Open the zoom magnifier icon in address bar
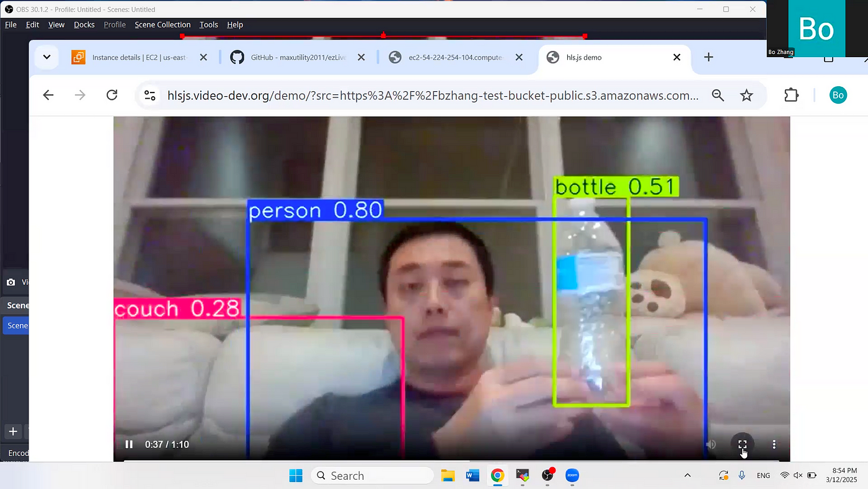This screenshot has width=868, height=489. (718, 95)
